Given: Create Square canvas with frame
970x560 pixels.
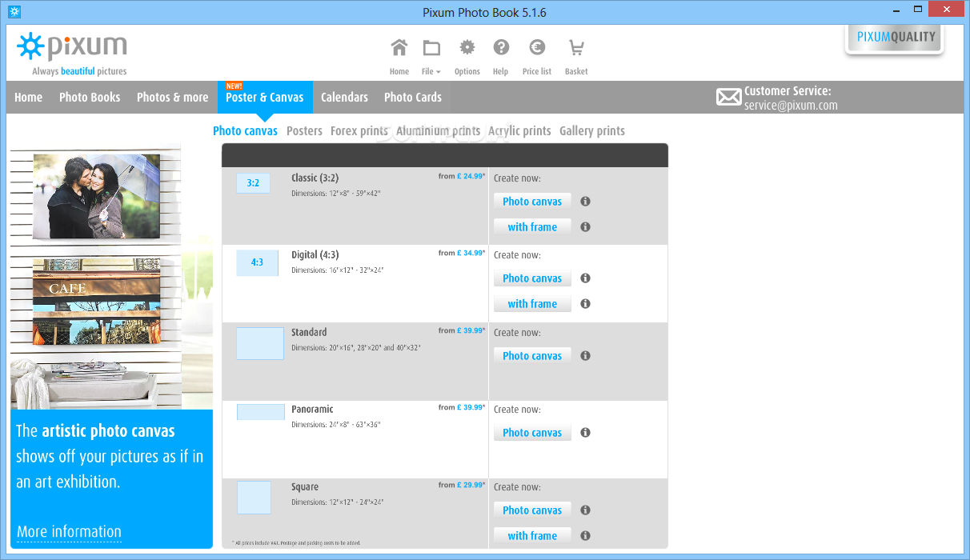Looking at the screenshot, I should pyautogui.click(x=532, y=536).
